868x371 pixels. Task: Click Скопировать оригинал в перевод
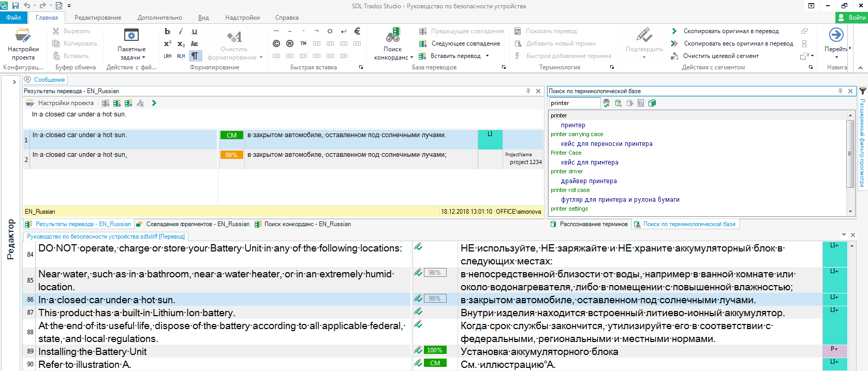[725, 31]
